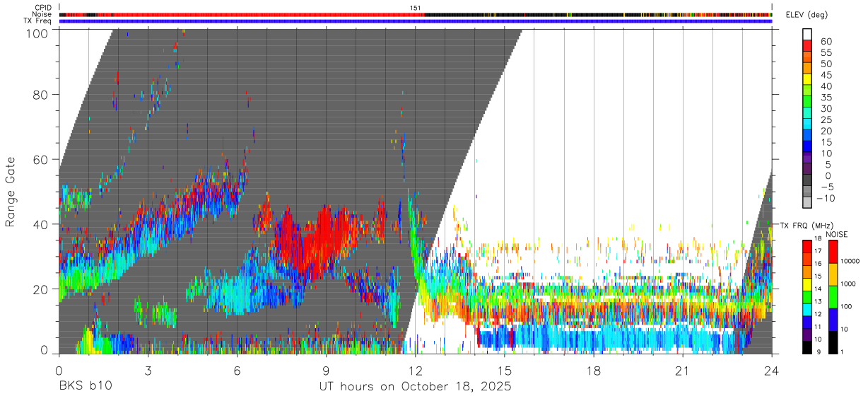
Task: Click the blue TX frequency strip above the plot
Action: pos(416,21)
